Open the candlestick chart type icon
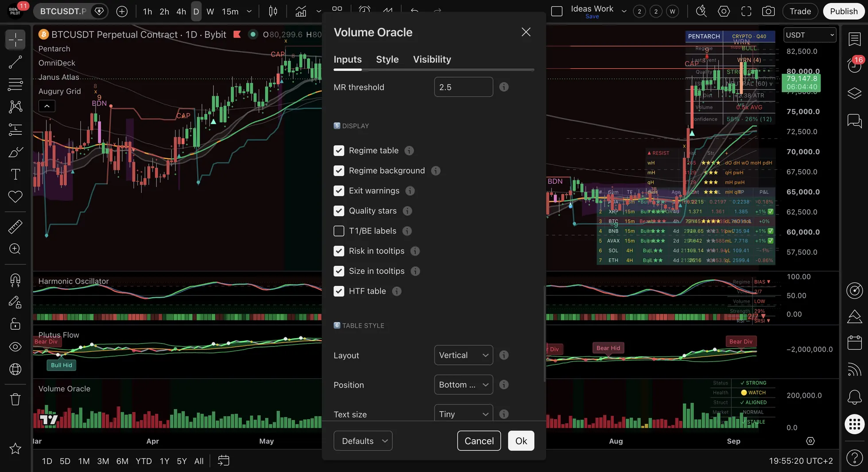Viewport: 868px width, 472px height. pyautogui.click(x=273, y=11)
